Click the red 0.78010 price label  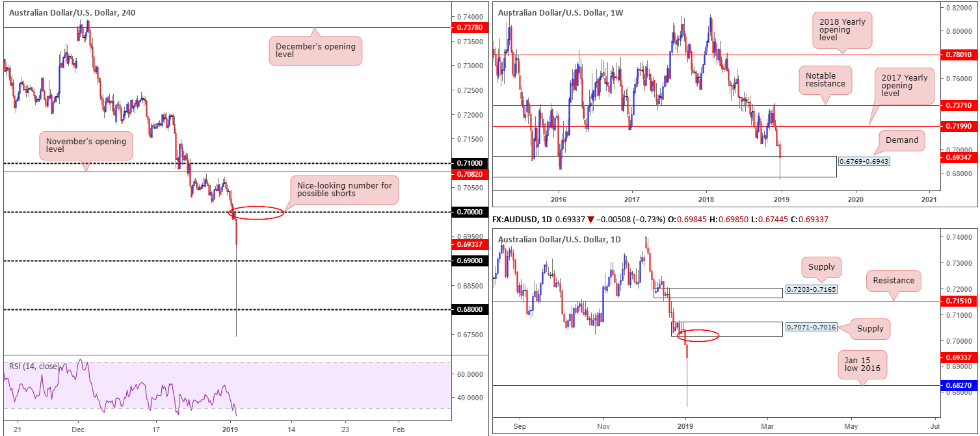[x=959, y=55]
